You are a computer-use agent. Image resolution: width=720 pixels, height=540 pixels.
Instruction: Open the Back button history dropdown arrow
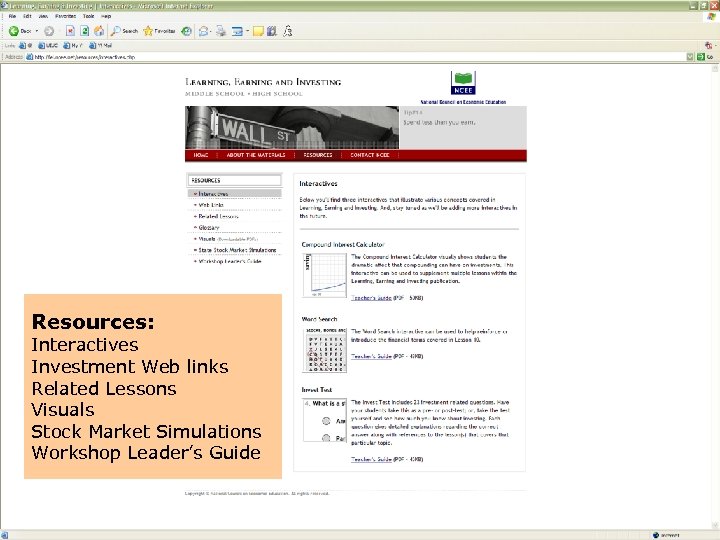[37, 31]
